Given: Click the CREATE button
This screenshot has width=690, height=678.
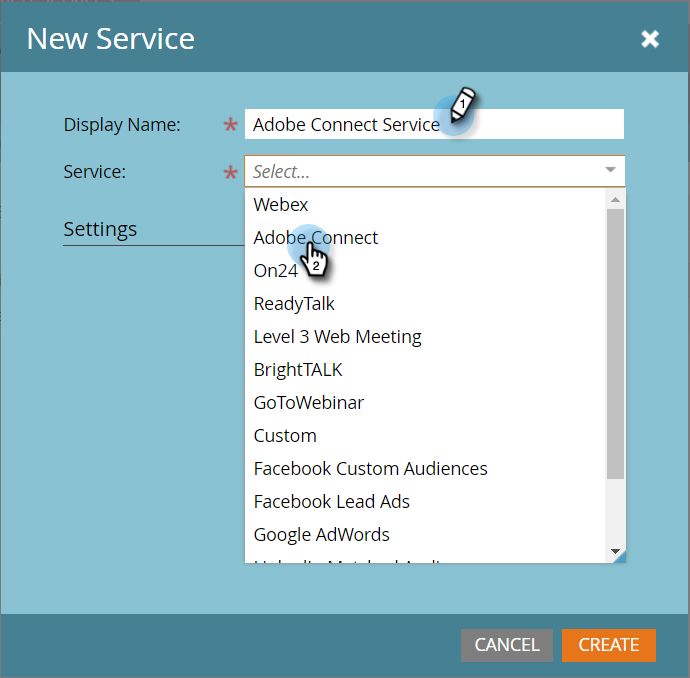Looking at the screenshot, I should [609, 645].
